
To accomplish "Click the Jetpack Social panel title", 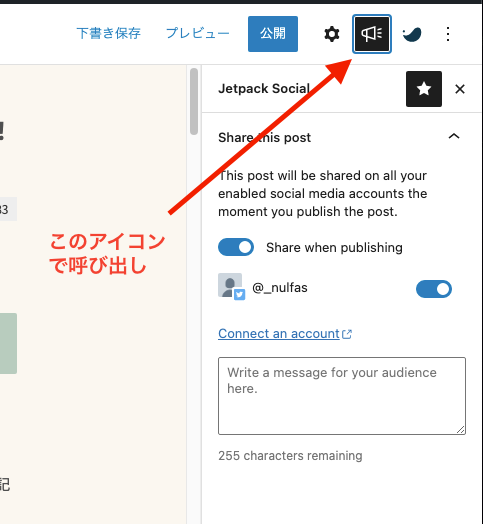I will click(264, 89).
